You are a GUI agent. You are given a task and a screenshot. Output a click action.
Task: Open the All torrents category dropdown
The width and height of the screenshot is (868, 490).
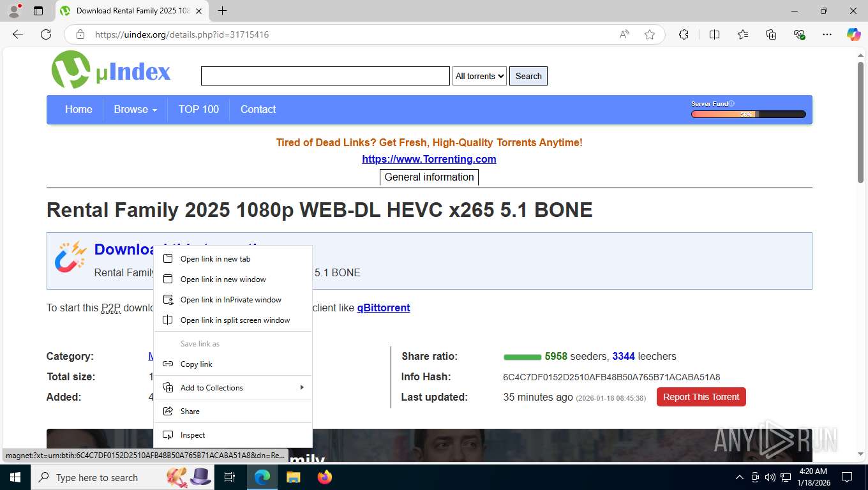[x=479, y=76]
